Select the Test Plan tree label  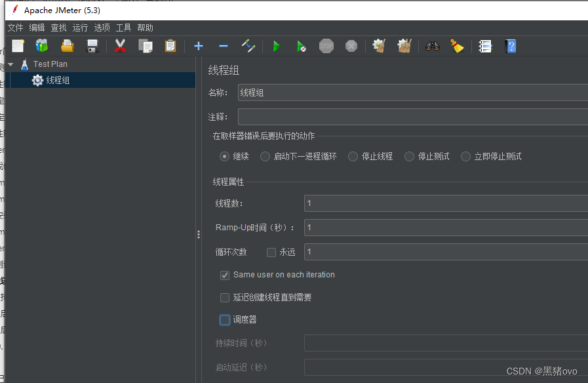(x=50, y=64)
